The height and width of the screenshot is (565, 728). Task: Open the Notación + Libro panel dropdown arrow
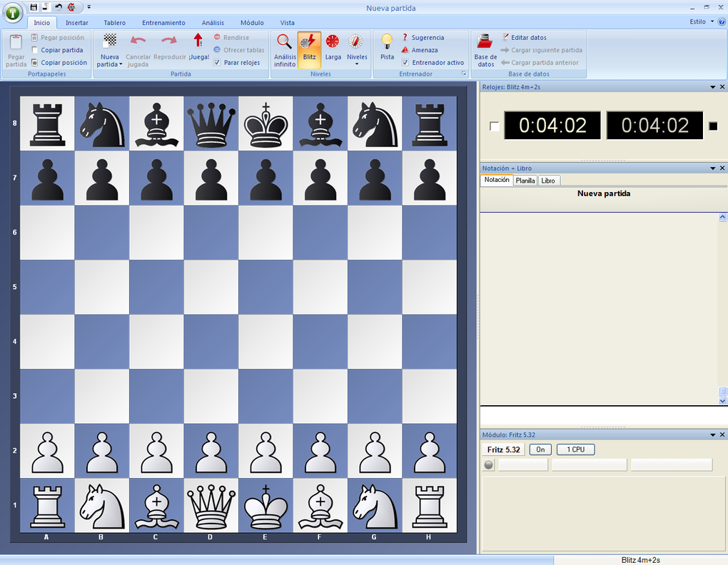(713, 168)
